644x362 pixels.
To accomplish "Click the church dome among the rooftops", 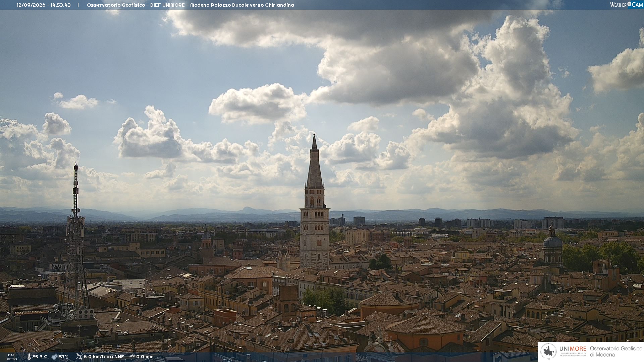I will pos(552,242).
